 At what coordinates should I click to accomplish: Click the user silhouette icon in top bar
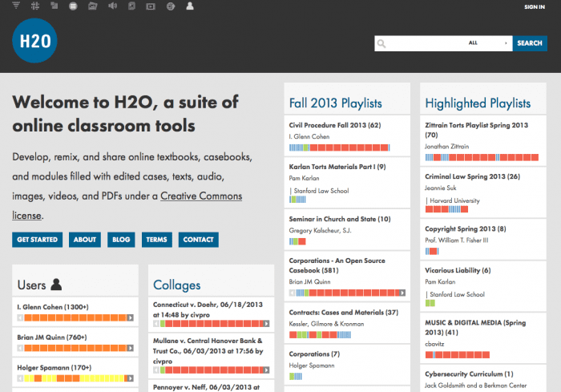point(189,6)
